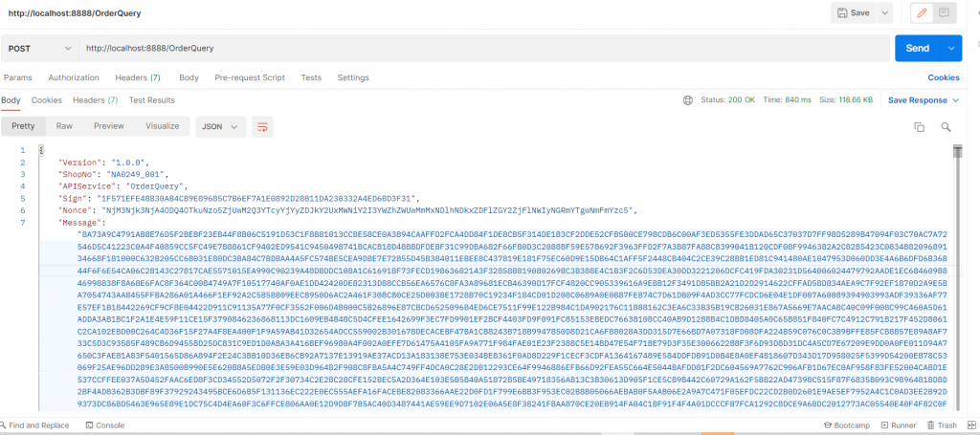This screenshot has height=435, width=980.
Task: Open the Cookies link on the right
Action: tap(943, 78)
